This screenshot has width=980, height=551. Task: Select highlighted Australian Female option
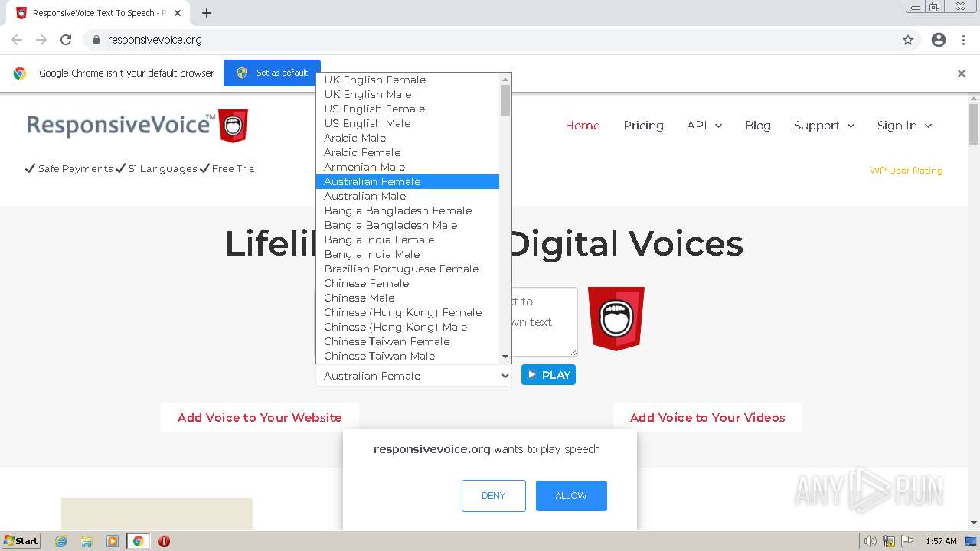click(x=407, y=181)
